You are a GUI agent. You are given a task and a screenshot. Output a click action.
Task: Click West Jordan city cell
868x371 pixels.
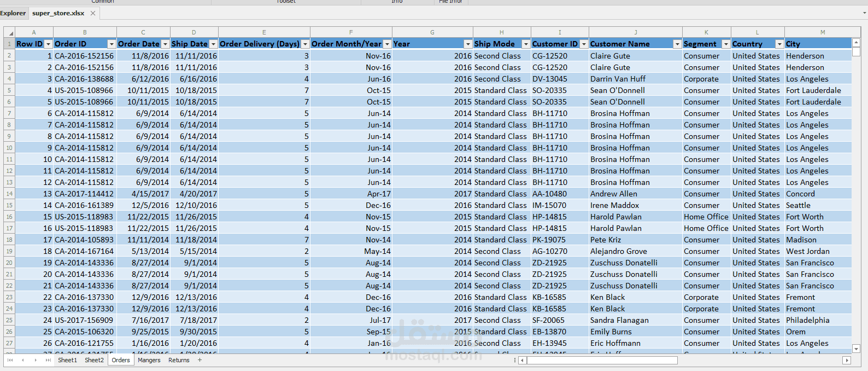(x=818, y=251)
